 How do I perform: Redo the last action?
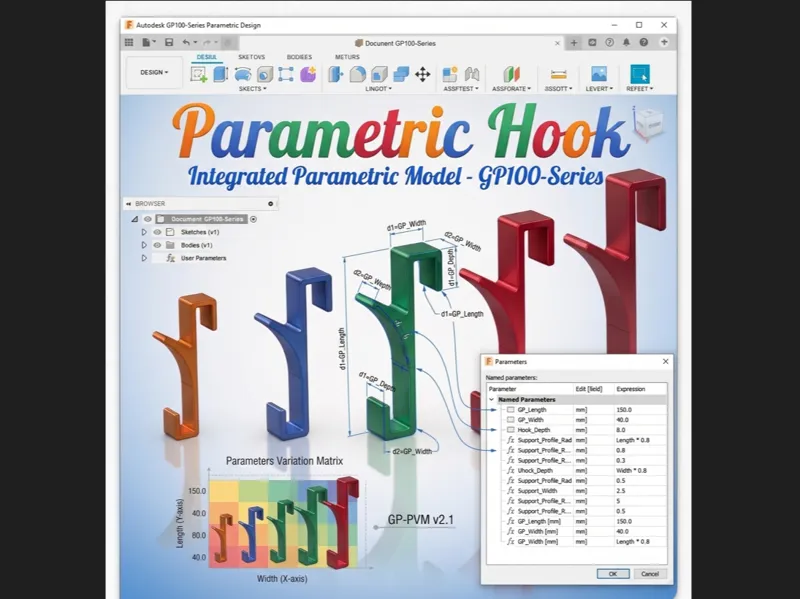coord(207,42)
